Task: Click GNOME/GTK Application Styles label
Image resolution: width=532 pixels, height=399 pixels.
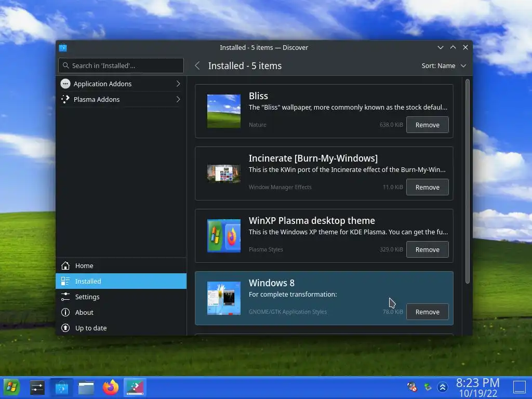Action: coord(288,312)
